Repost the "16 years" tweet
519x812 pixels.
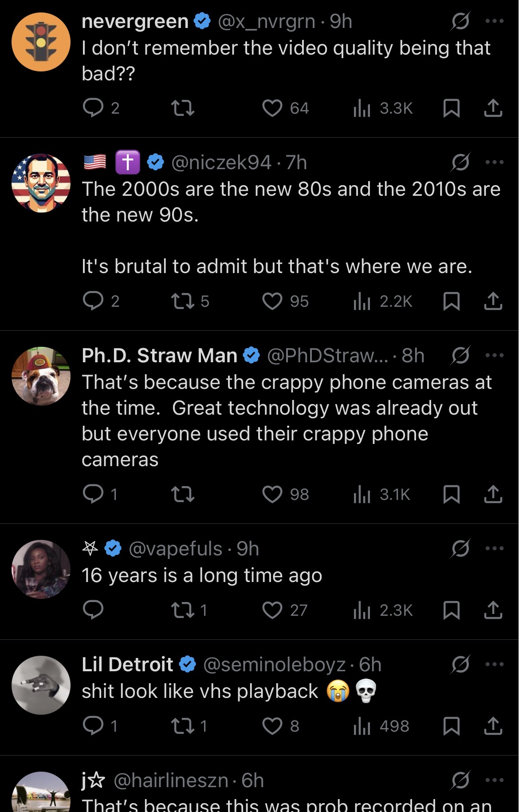click(183, 610)
